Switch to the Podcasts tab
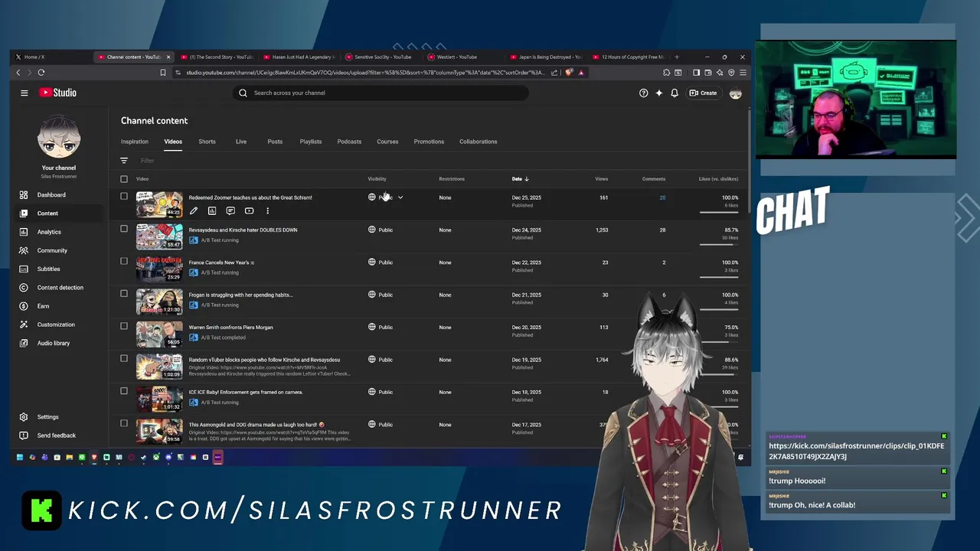The height and width of the screenshot is (551, 980). tap(349, 142)
